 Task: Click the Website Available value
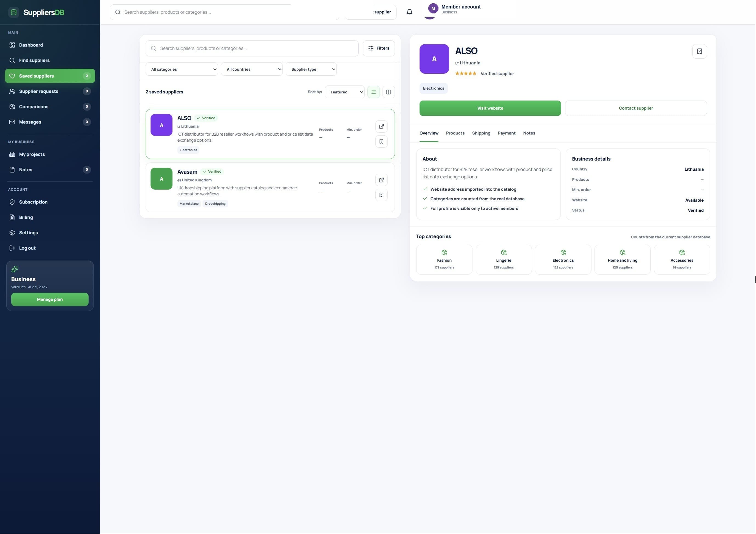pos(694,200)
